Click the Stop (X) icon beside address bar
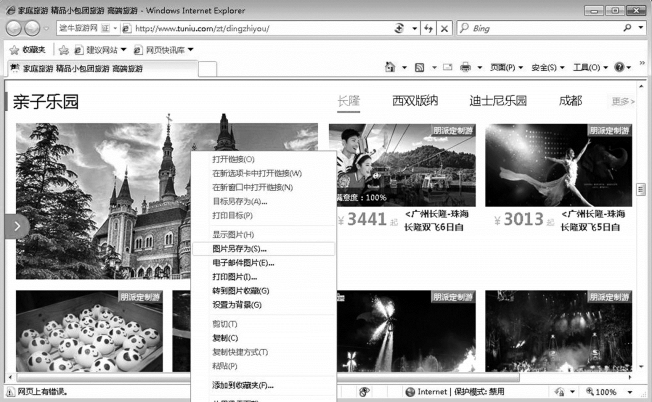652x402 pixels. (444, 28)
